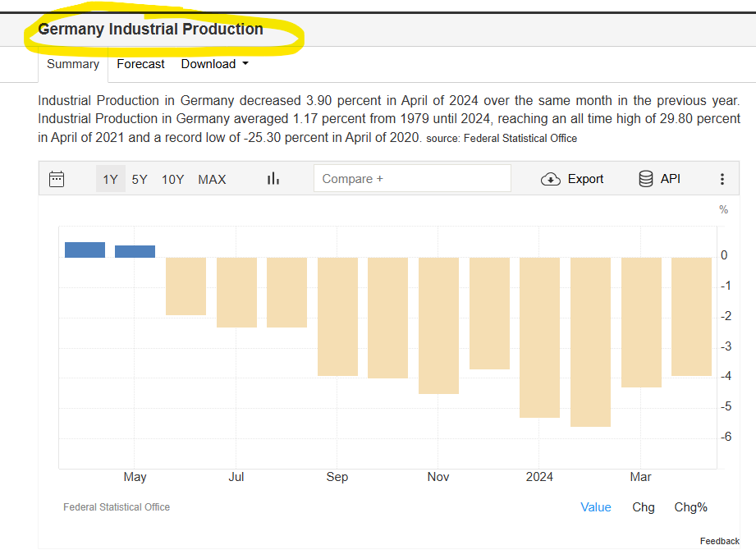Viewport: 756px width, 559px height.
Task: Click the Export button label
Action: (x=585, y=179)
